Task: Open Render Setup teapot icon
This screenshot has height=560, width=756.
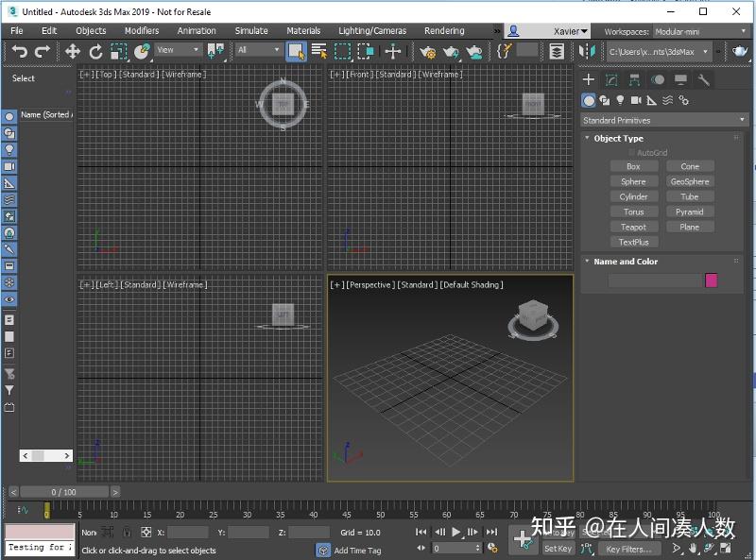Action: tap(427, 51)
